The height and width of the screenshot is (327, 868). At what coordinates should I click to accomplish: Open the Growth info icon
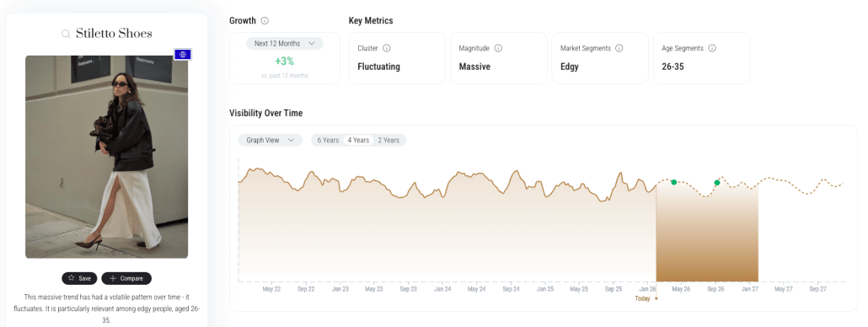265,21
